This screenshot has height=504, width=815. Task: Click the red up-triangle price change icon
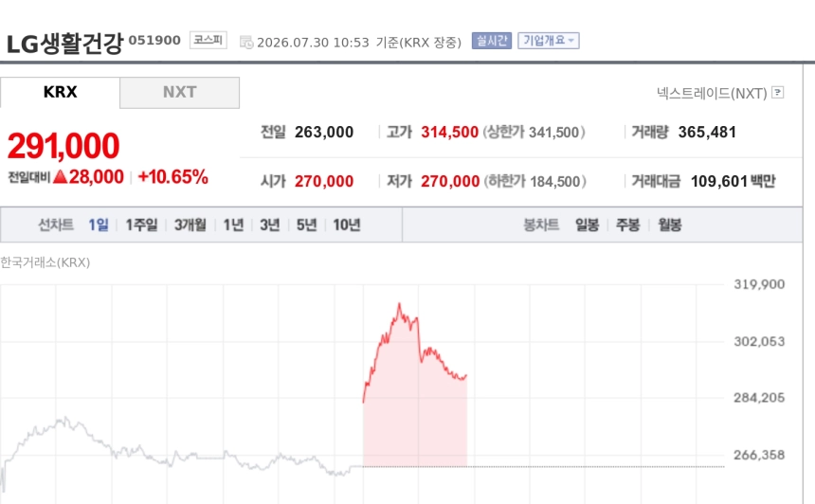(61, 176)
